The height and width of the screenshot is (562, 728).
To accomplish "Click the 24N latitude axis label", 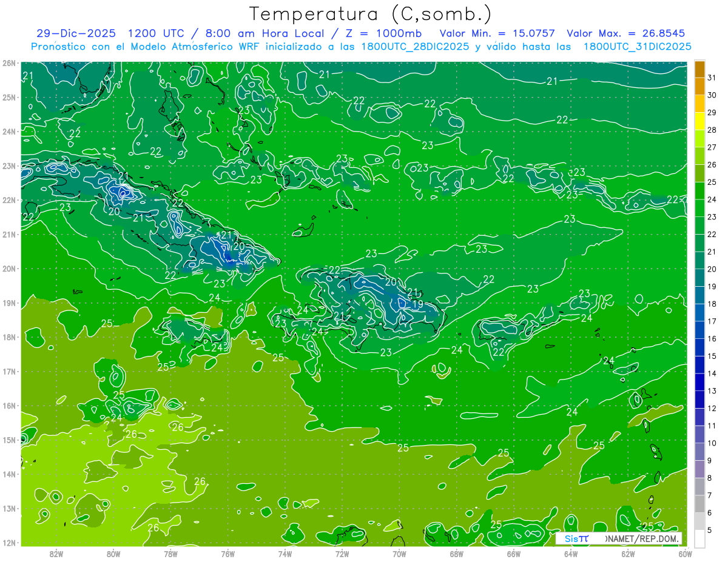I will click(9, 132).
